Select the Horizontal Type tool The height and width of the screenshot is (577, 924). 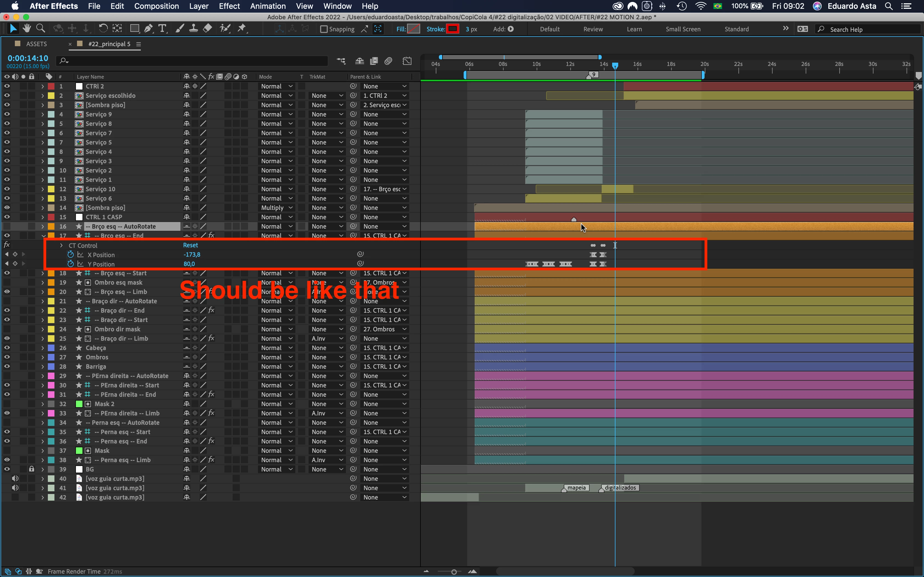click(x=162, y=29)
